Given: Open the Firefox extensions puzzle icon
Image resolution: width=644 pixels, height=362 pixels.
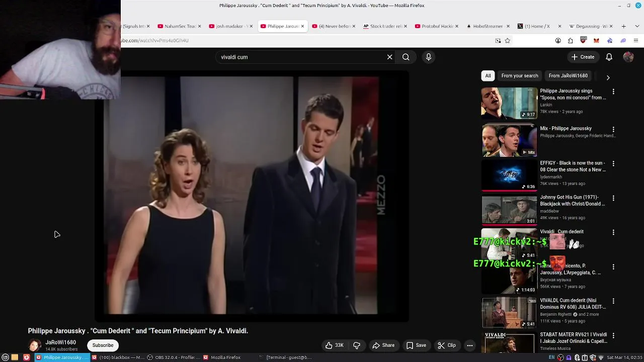Looking at the screenshot, I should [x=571, y=41].
